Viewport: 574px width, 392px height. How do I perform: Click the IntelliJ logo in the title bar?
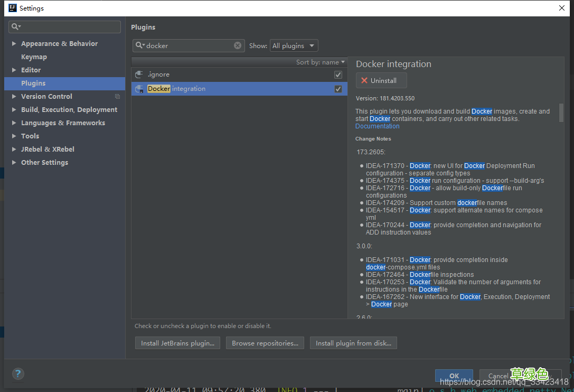pyautogui.click(x=13, y=8)
